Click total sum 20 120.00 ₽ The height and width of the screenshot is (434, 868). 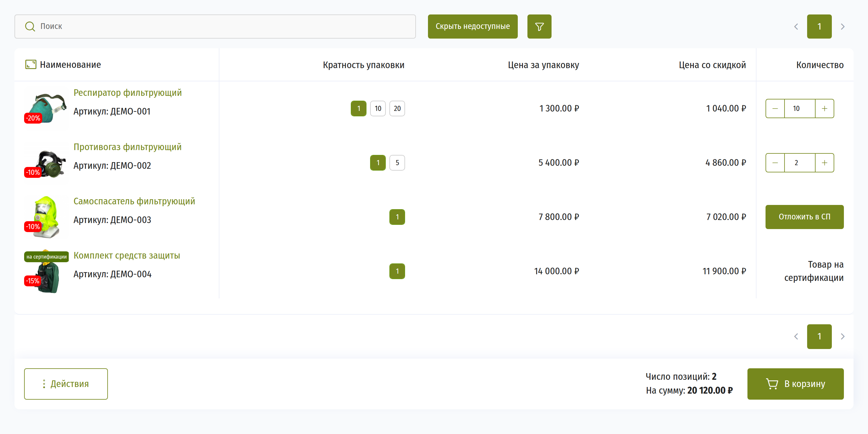tap(710, 391)
